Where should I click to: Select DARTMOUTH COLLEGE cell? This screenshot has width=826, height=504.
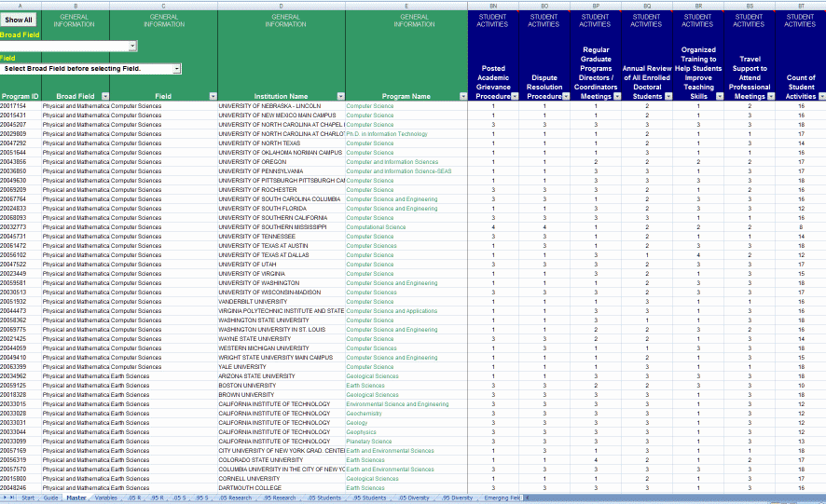(x=282, y=487)
